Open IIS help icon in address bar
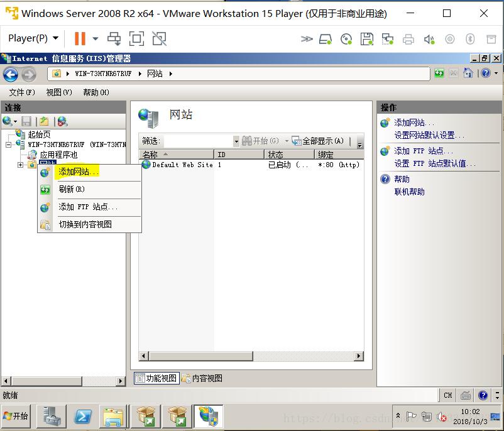This screenshot has height=431, width=504. point(486,74)
